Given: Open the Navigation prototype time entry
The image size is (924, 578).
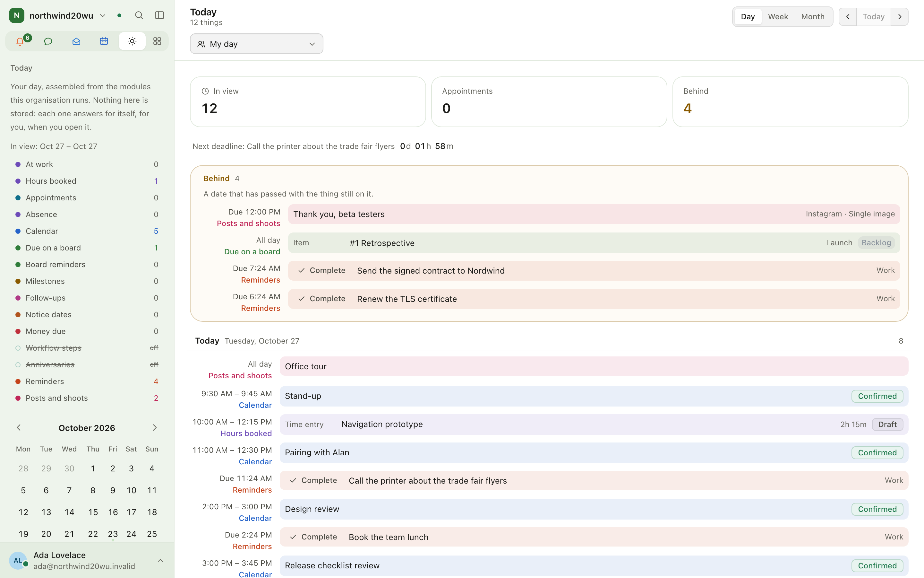Looking at the screenshot, I should (x=594, y=424).
